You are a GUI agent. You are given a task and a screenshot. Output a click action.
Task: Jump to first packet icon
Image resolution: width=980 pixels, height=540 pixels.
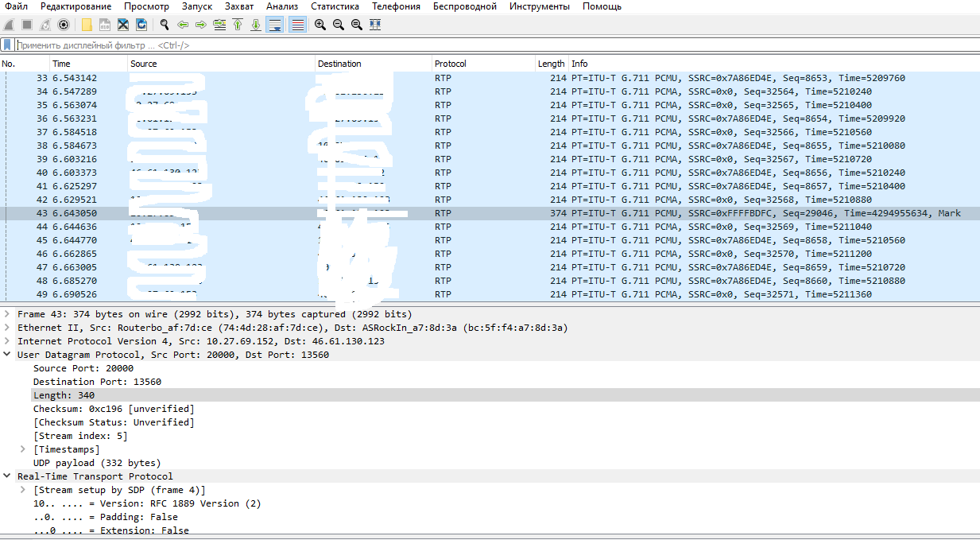pyautogui.click(x=238, y=25)
